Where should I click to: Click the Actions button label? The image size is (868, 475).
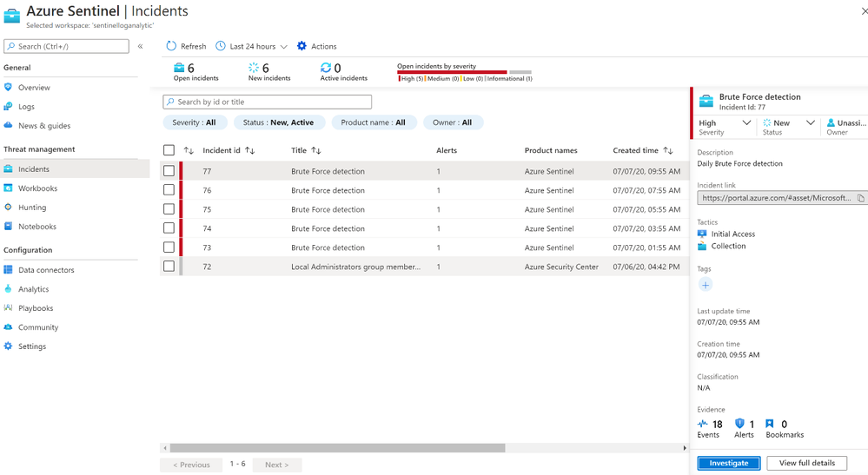[x=324, y=46]
